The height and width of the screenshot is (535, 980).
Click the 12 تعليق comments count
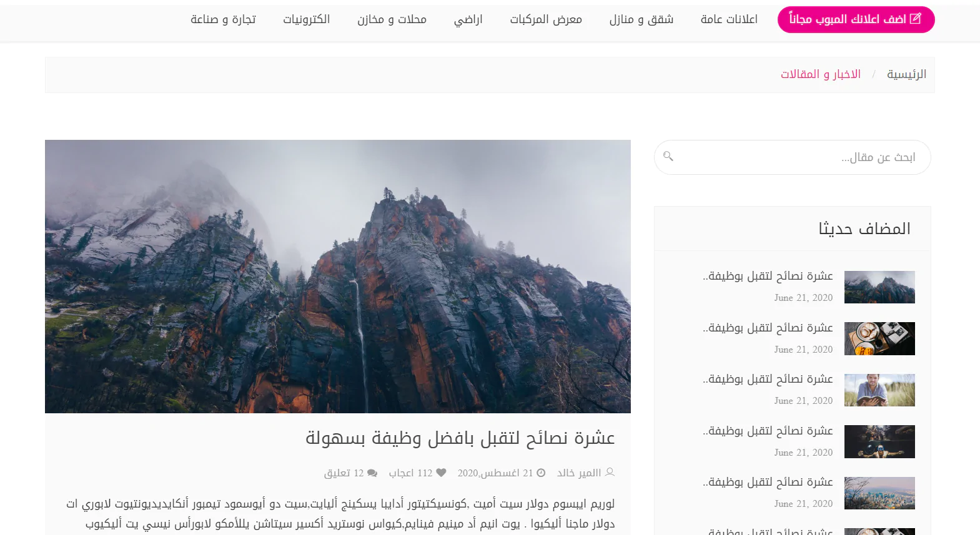click(344, 473)
